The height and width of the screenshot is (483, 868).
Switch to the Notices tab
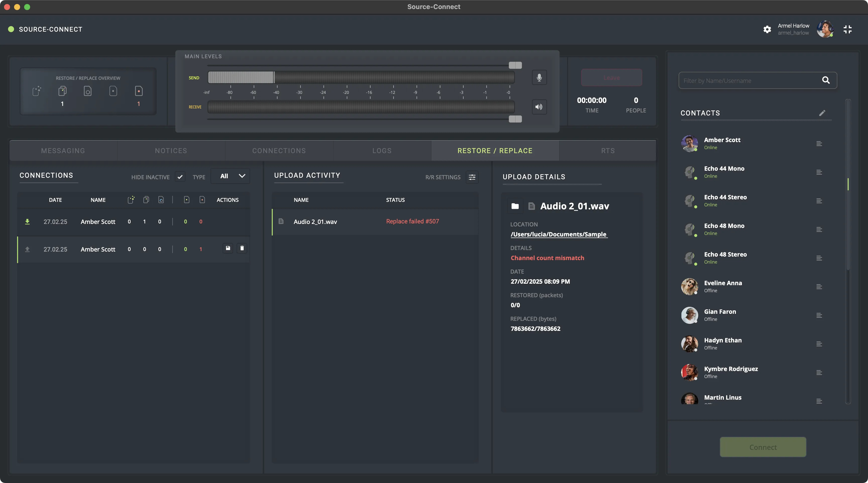[x=171, y=151]
